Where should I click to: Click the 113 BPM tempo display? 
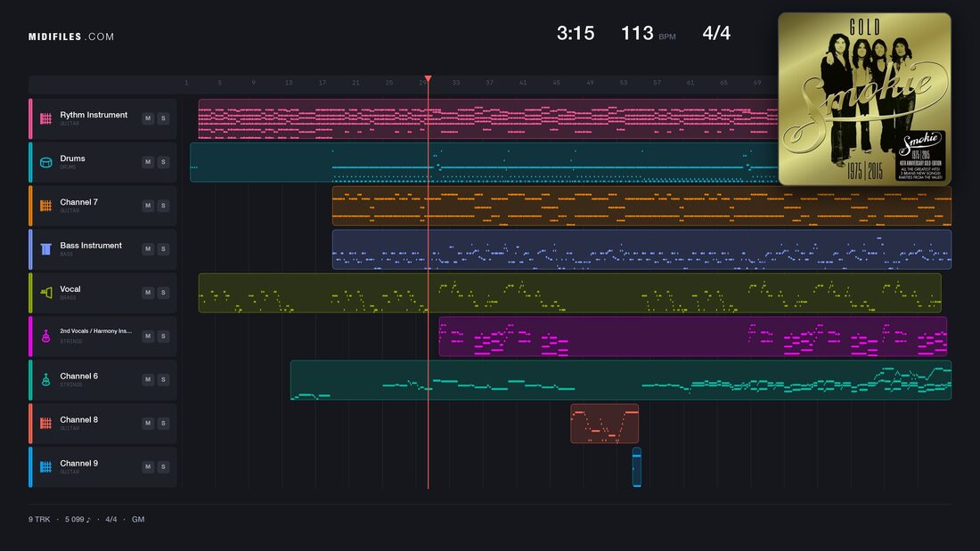click(x=648, y=33)
